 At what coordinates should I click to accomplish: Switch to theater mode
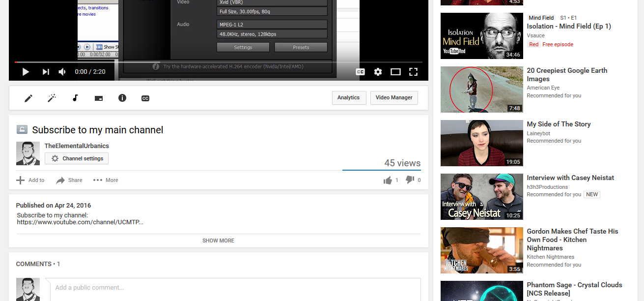[395, 72]
